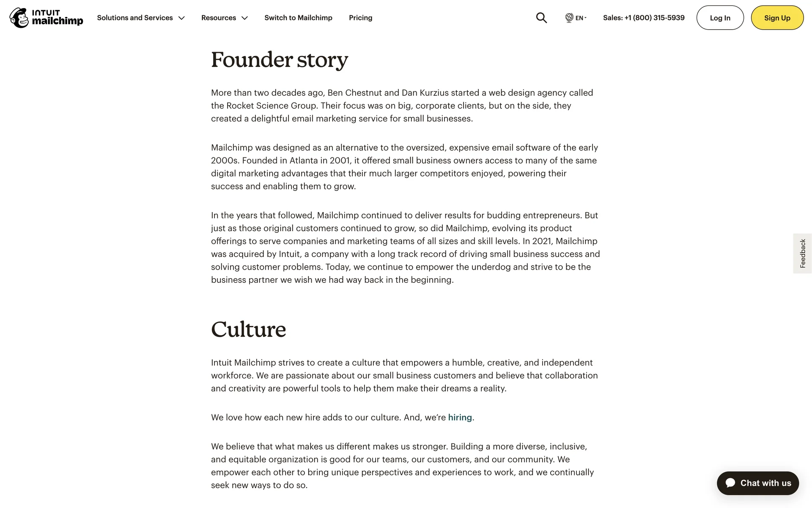Click the chat bubble icon
812x508 pixels.
click(730, 483)
